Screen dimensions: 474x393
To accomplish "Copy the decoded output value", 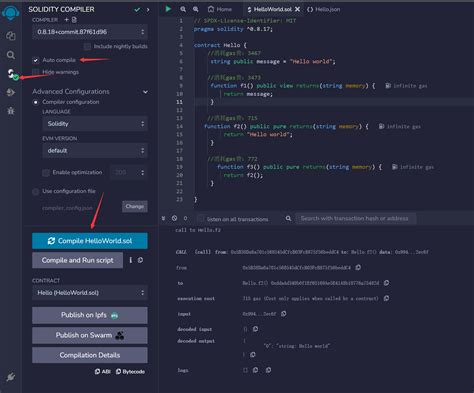I will tap(253, 355).
